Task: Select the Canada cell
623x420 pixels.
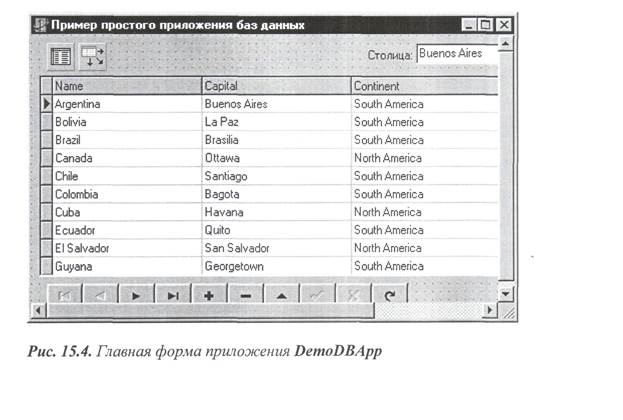Action: (127, 158)
